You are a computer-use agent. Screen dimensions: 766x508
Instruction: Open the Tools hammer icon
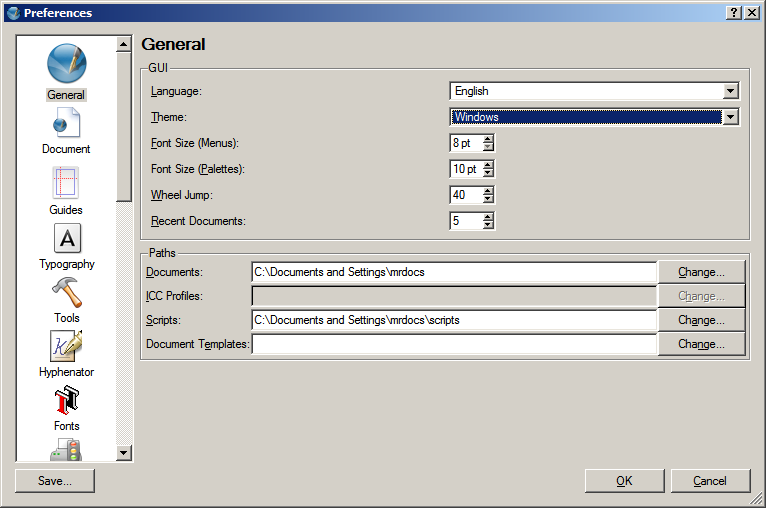66,293
